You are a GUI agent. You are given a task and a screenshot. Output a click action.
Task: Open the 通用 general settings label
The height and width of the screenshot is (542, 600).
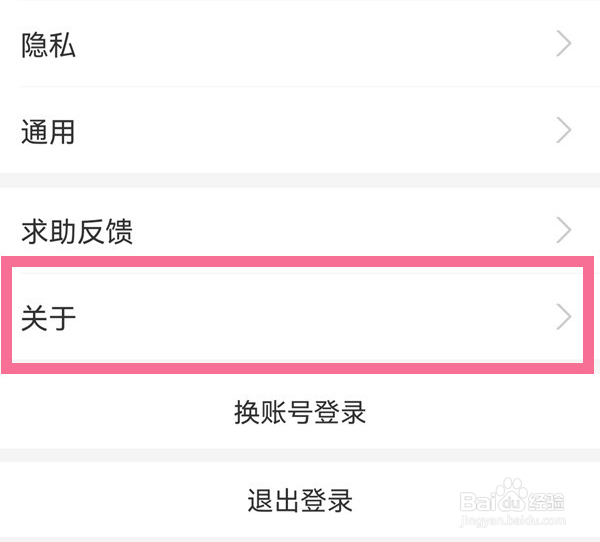click(x=48, y=131)
